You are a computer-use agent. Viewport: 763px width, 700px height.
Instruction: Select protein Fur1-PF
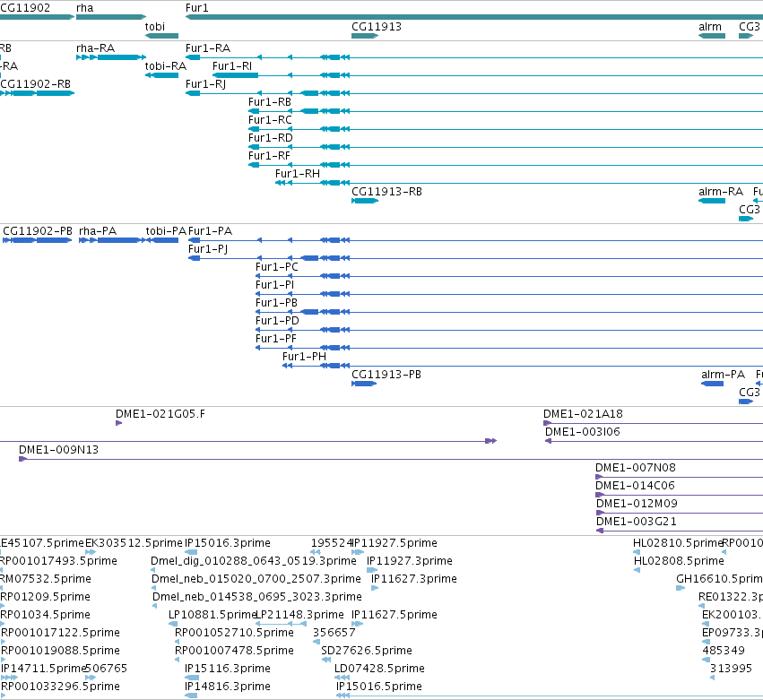click(x=276, y=340)
